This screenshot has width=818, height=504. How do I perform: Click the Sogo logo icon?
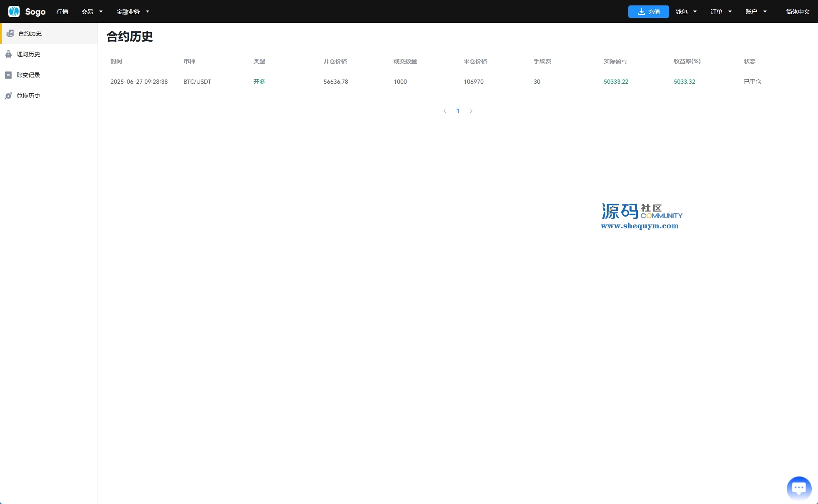tap(14, 11)
